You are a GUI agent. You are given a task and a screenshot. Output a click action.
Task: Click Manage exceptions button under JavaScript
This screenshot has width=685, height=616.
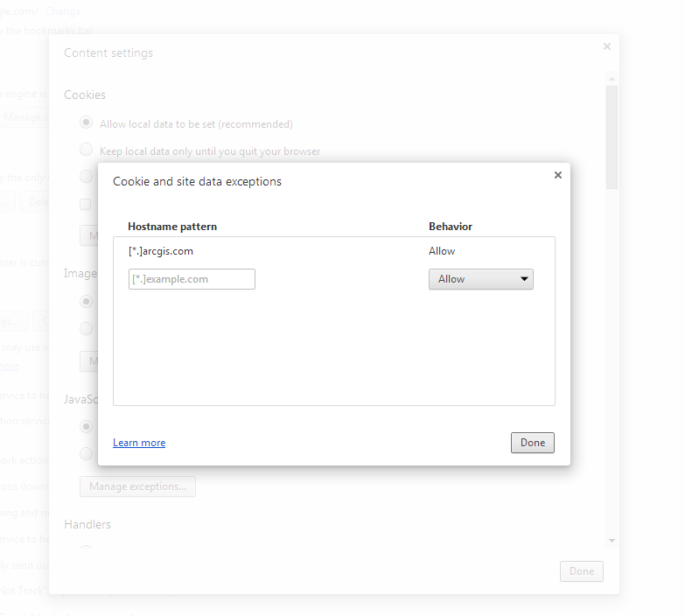pos(137,486)
